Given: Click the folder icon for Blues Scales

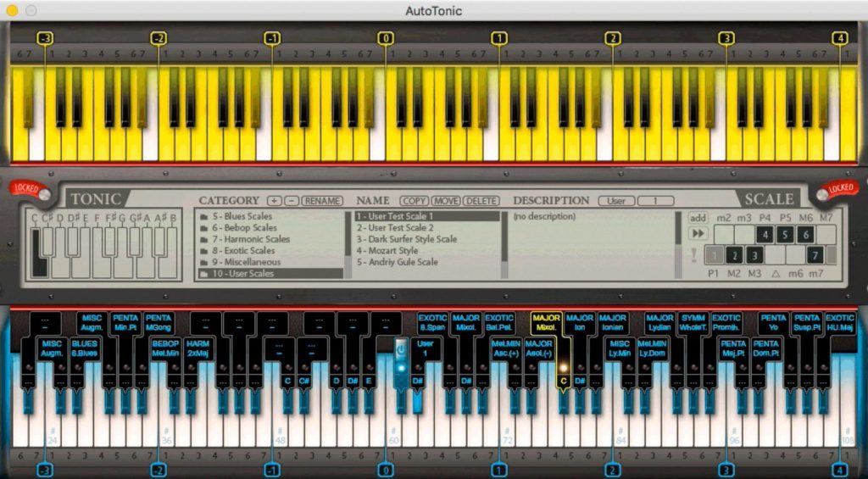Looking at the screenshot, I should point(203,217).
